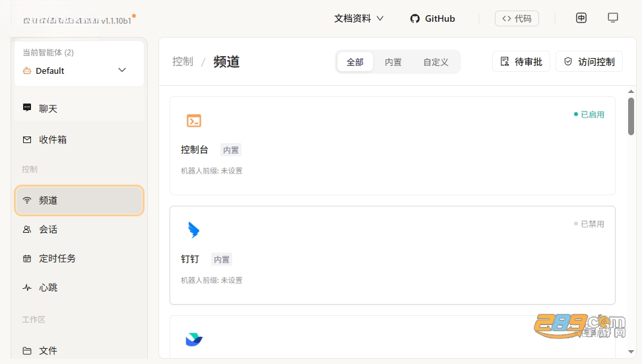Switch to the 内置 built-in filter tab

point(393,62)
